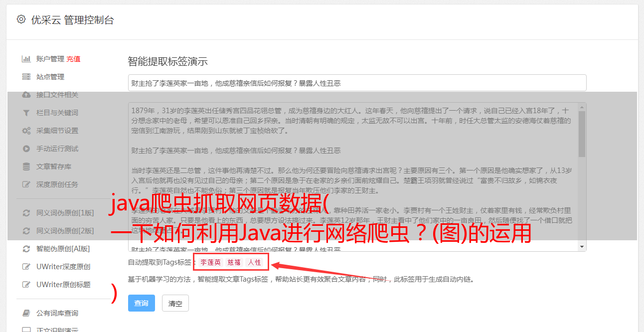Click the play icon for 手动运行测试
The width and height of the screenshot is (644, 332).
(26, 149)
